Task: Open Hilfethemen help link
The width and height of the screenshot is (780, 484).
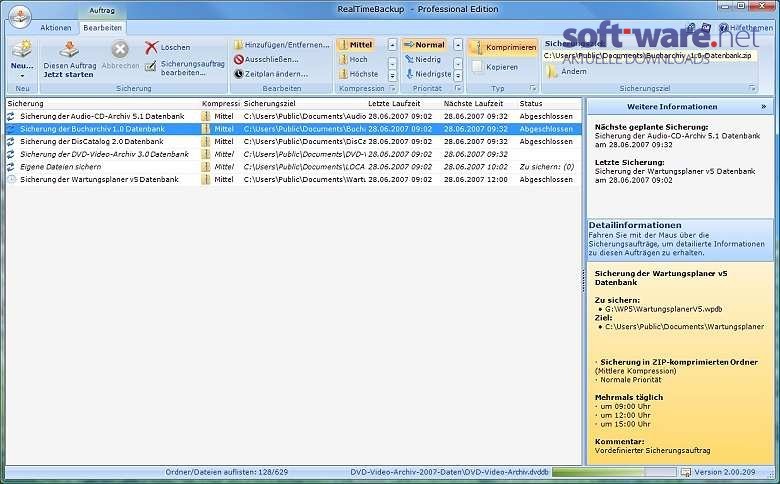Action: tap(746, 28)
